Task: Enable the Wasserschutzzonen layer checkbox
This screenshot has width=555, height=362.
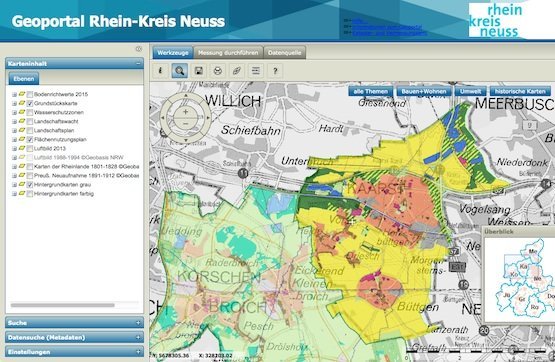Action: coord(30,113)
